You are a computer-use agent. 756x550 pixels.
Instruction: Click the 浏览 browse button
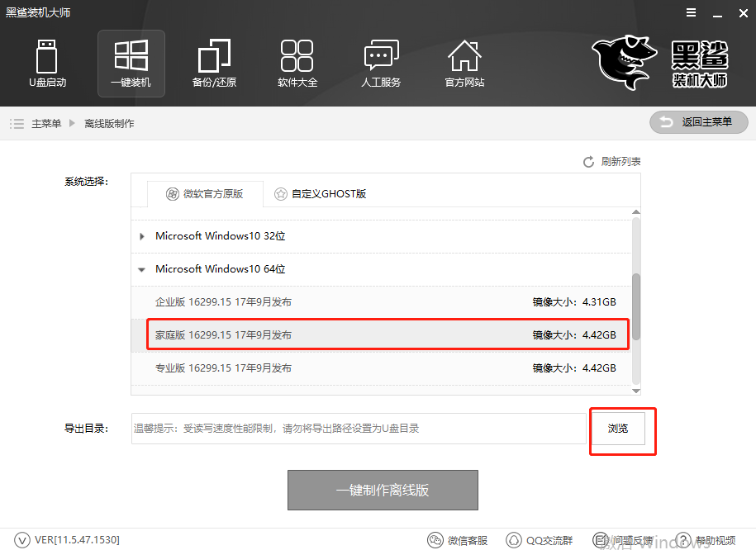(x=620, y=428)
